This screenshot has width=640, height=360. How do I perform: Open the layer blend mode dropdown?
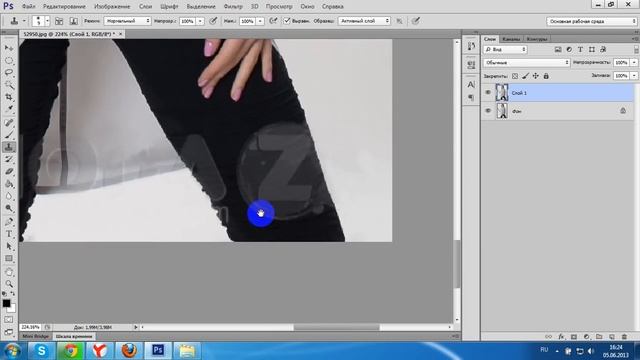coord(527,62)
